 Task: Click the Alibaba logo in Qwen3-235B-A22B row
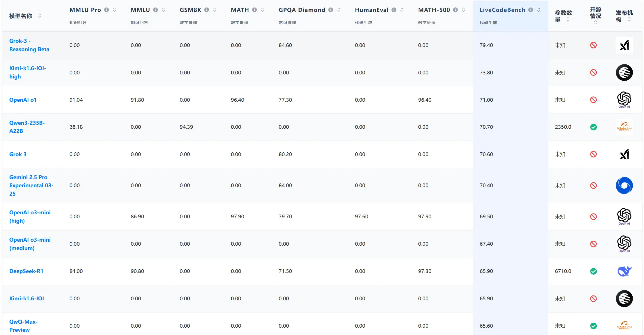[x=624, y=127]
